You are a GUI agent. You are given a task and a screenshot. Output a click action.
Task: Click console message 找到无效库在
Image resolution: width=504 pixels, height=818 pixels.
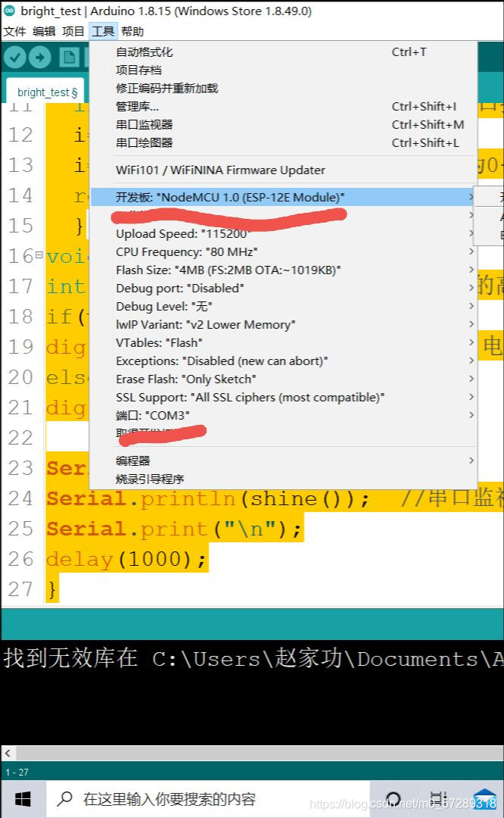(x=70, y=658)
